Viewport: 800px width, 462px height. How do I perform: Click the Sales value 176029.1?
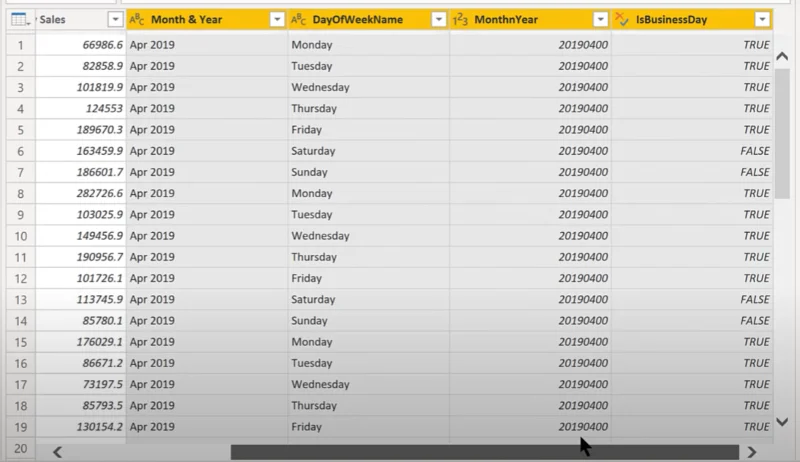click(99, 342)
